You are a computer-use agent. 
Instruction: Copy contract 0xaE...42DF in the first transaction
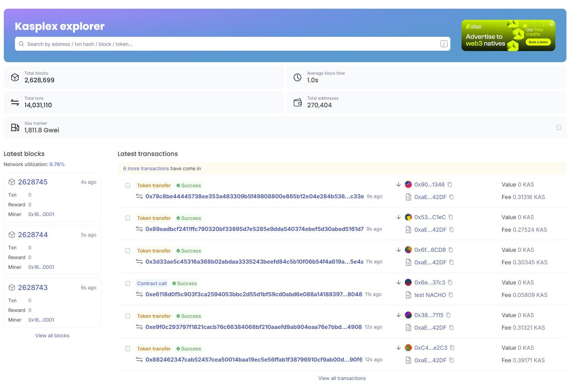[451, 197]
